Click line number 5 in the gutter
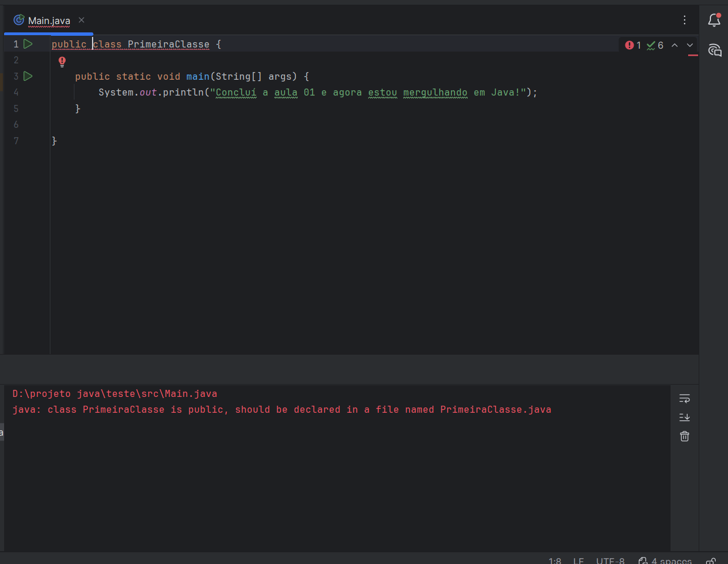 [x=16, y=109]
